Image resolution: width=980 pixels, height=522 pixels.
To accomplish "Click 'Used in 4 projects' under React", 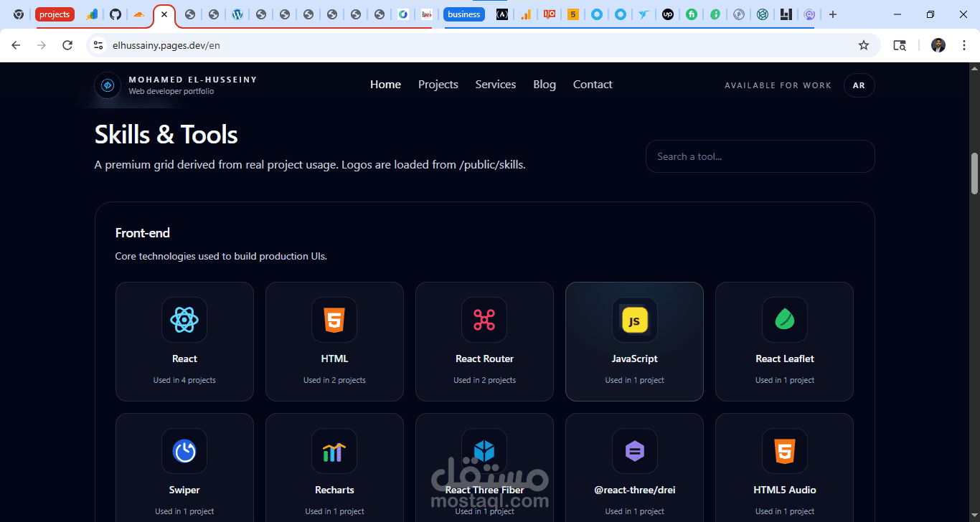I will point(184,380).
